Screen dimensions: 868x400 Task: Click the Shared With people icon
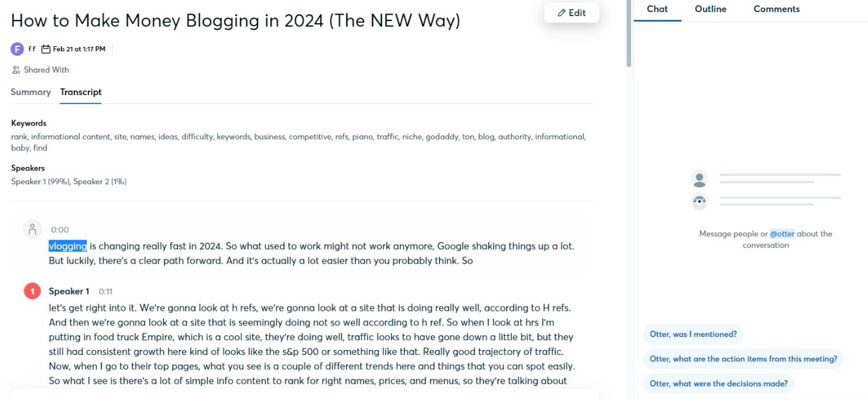pos(16,70)
